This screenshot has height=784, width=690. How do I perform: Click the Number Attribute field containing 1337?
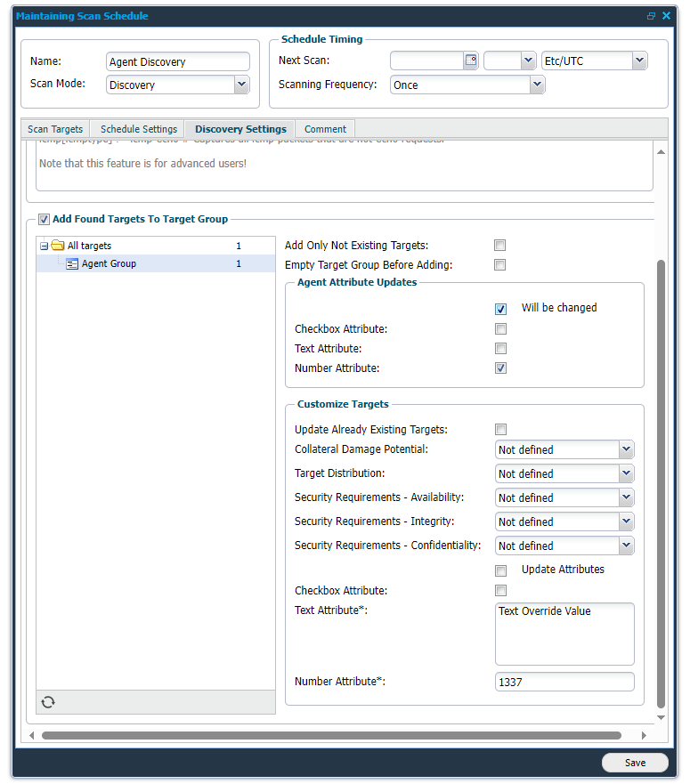click(x=564, y=683)
